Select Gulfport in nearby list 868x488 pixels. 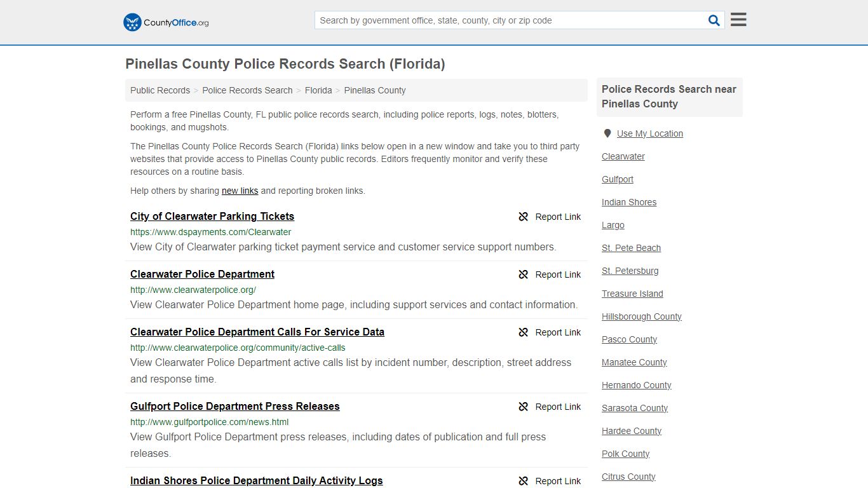tap(618, 179)
